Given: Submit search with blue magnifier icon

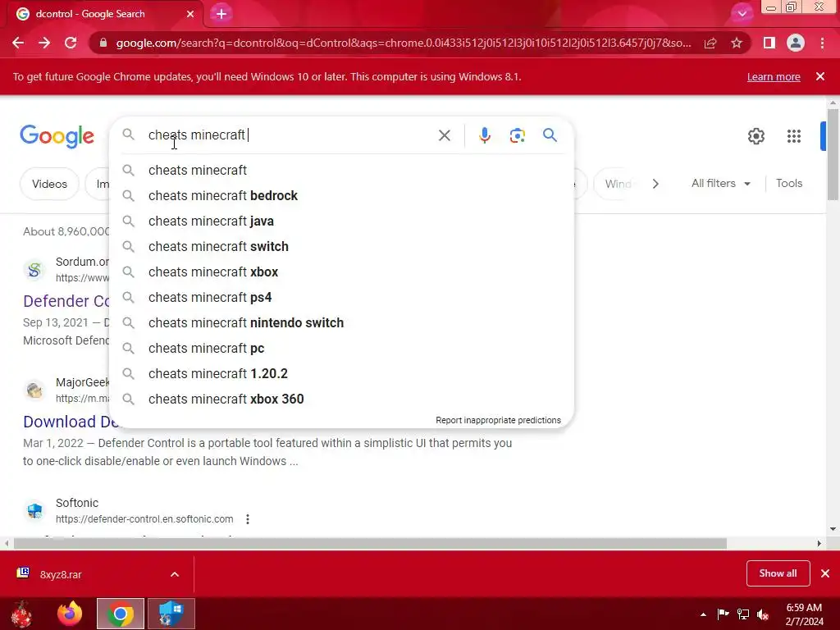Looking at the screenshot, I should tap(550, 135).
